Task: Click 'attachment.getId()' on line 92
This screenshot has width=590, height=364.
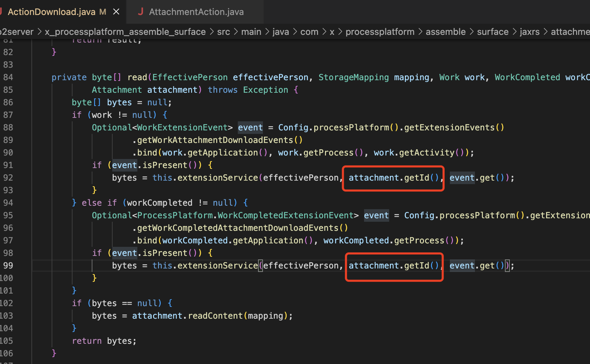Action: pyautogui.click(x=394, y=178)
